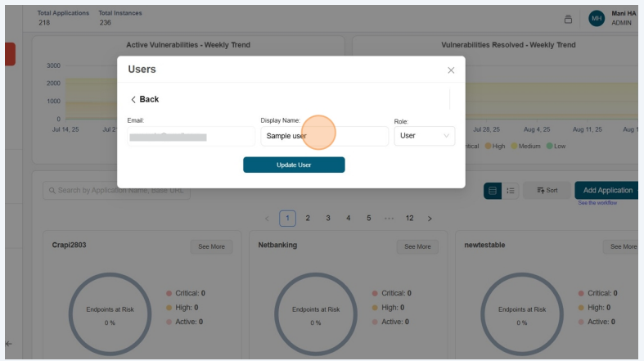Screen dimensions: 644x361
Task: Collapse sidebar with left arrow
Action: [9, 344]
